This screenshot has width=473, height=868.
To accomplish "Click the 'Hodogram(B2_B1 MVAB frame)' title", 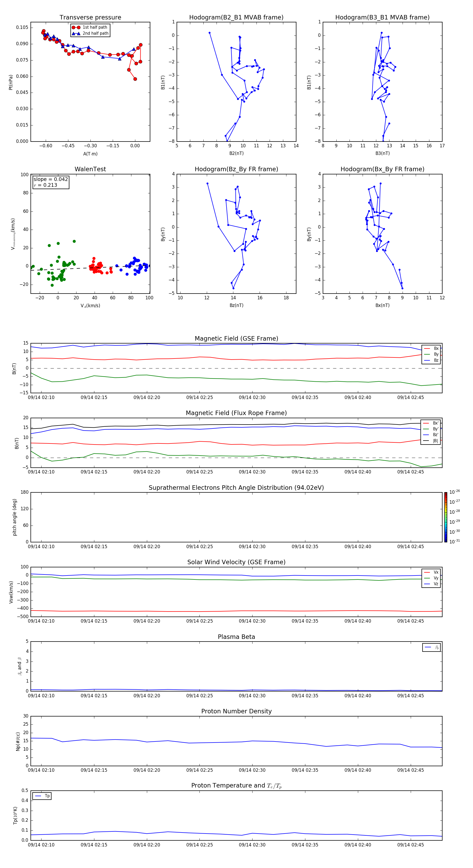I will coord(236,18).
